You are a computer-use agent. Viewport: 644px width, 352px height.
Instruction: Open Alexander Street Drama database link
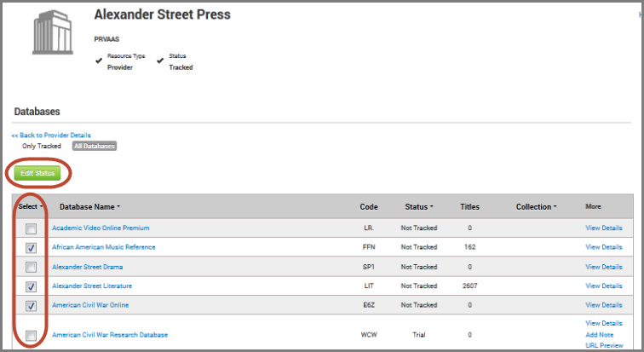pyautogui.click(x=87, y=267)
